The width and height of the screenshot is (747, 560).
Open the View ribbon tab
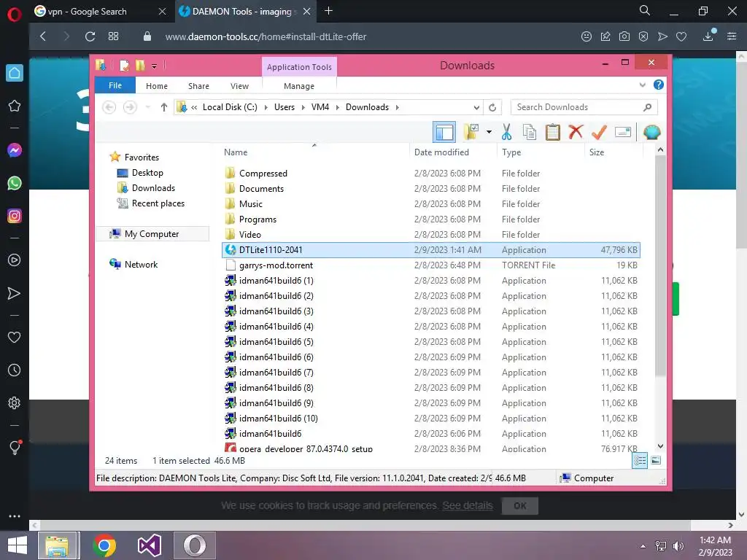pyautogui.click(x=239, y=86)
